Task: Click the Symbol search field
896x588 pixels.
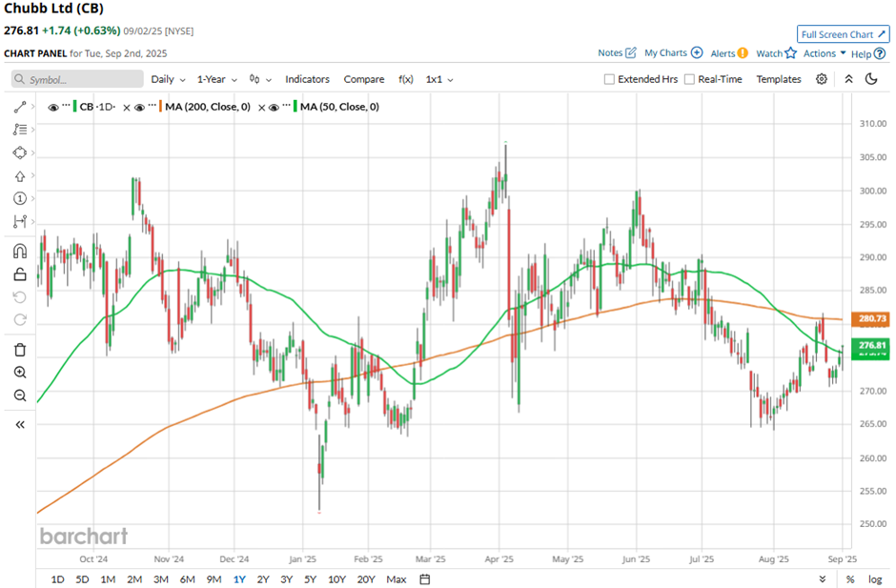Action: coord(77,79)
